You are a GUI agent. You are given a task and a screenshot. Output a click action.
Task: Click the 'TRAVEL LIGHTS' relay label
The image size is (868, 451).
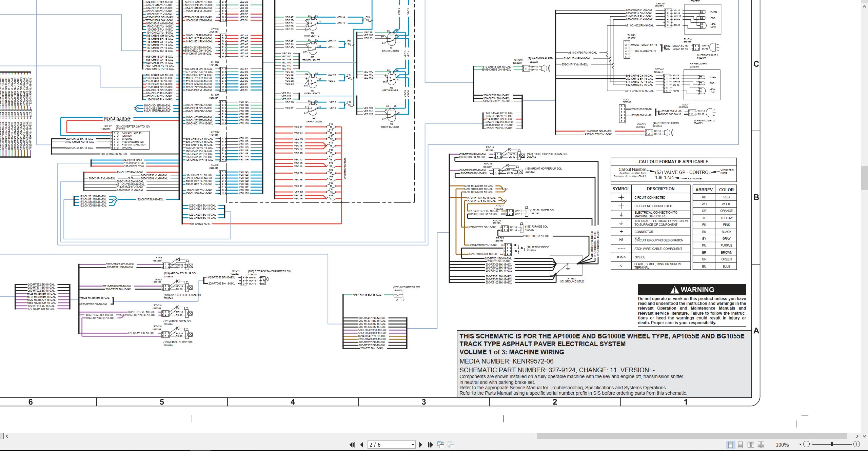(311, 60)
